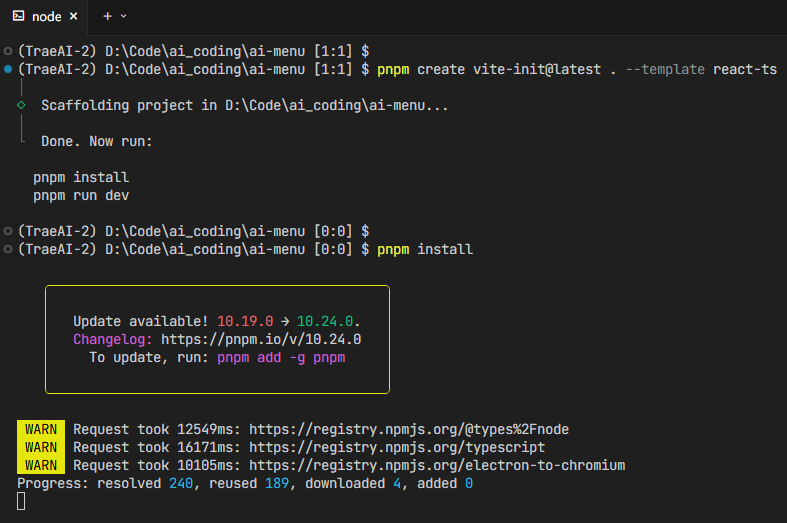Click the 'pnpm add -g pnpm' update command
Image resolution: width=787 pixels, height=523 pixels.
[x=281, y=357]
